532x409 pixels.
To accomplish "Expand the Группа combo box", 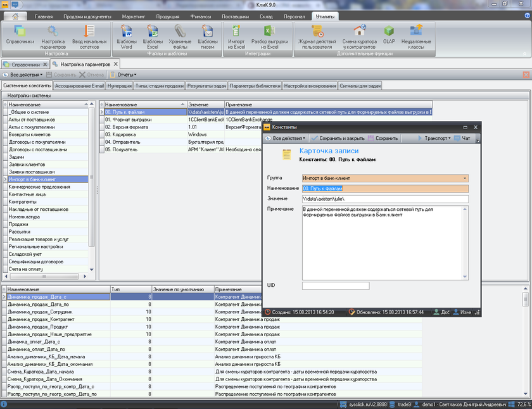I will 465,179.
